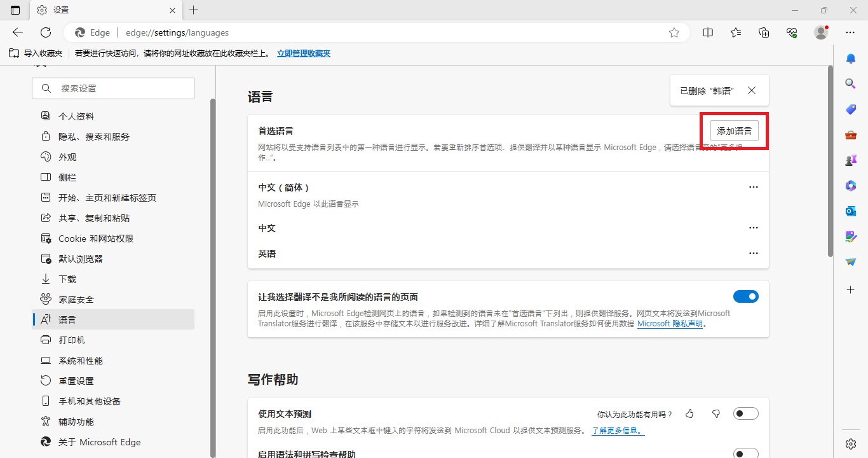Dismiss the 已删除"韩语" notification
Screen dimensions: 868x458
point(752,90)
